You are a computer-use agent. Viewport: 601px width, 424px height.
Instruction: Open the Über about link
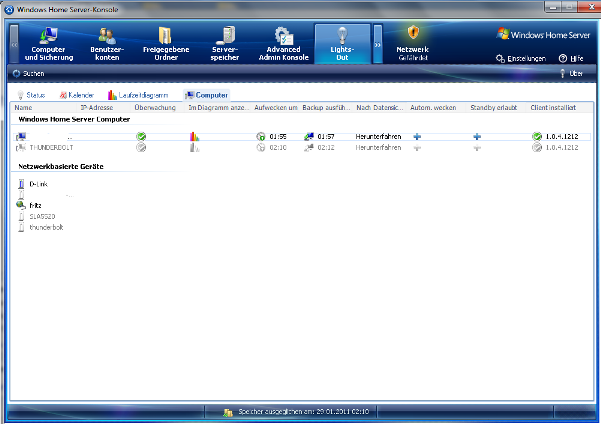[571, 74]
